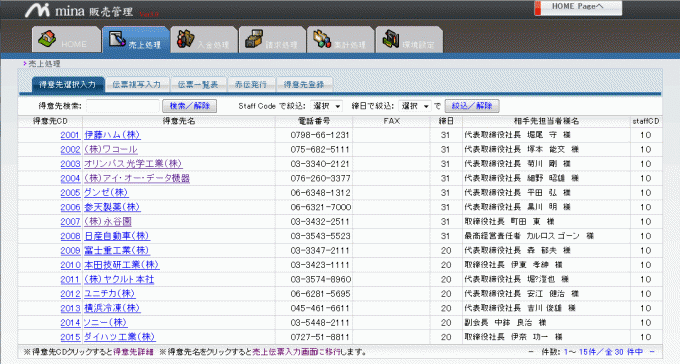Click the 売上処理 notepad icon
This screenshot has height=364, width=680.
(117, 39)
